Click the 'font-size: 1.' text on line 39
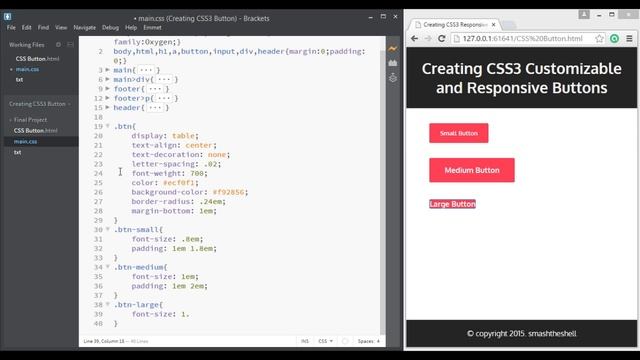The image size is (640, 360). pyautogui.click(x=160, y=314)
